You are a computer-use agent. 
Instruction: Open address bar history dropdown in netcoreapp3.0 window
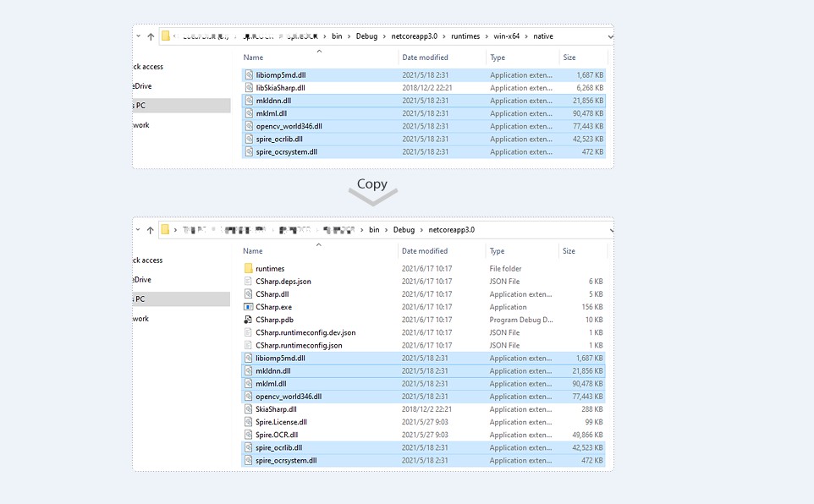(611, 231)
